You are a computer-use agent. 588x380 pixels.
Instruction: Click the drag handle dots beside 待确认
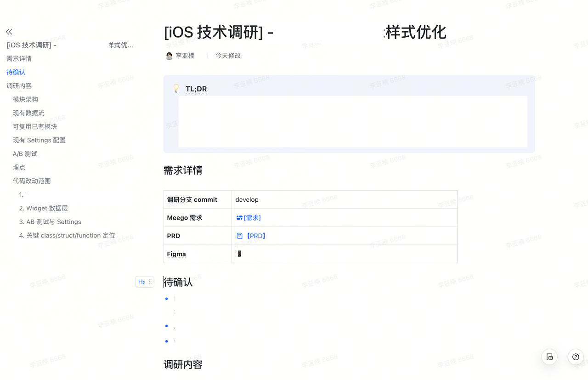click(150, 282)
